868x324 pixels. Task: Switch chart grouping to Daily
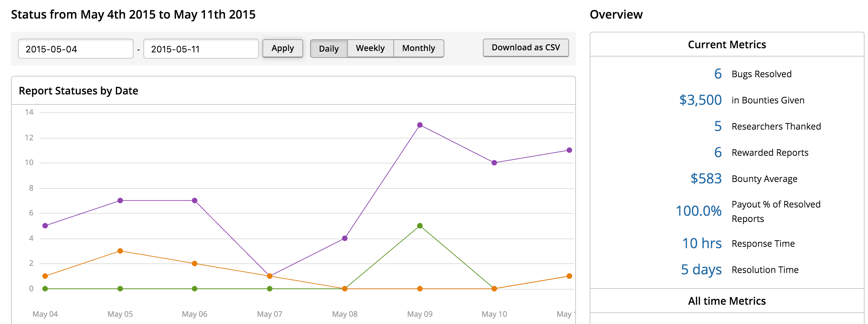pyautogui.click(x=329, y=49)
